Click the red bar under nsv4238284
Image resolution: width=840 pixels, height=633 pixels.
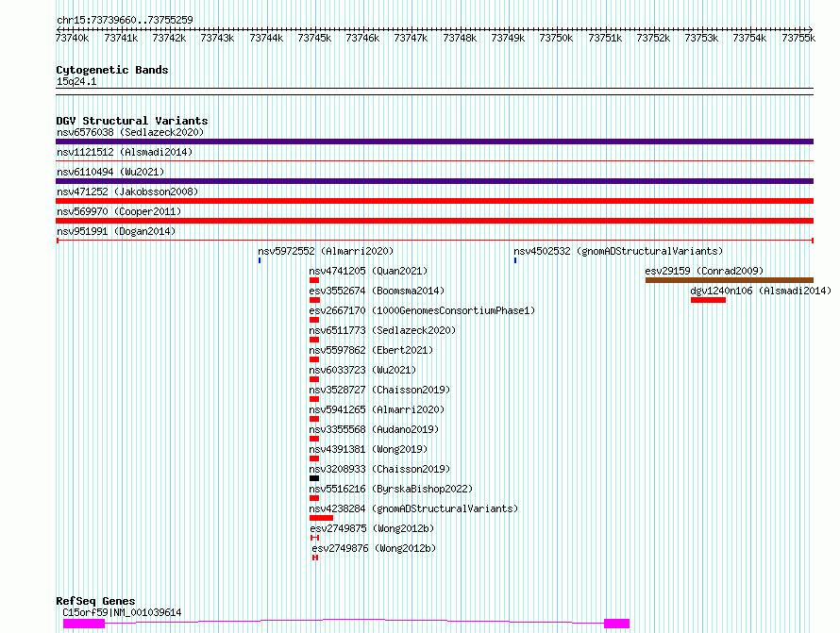click(322, 518)
